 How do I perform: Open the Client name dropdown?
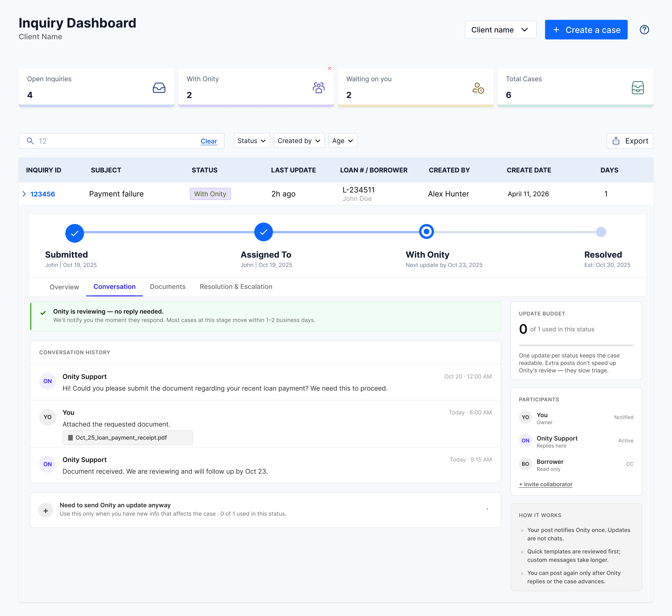(x=500, y=30)
